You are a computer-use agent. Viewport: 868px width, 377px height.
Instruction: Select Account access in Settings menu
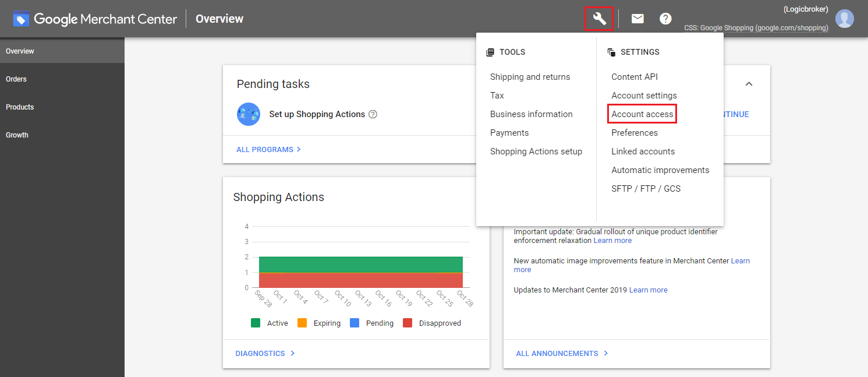coord(642,114)
